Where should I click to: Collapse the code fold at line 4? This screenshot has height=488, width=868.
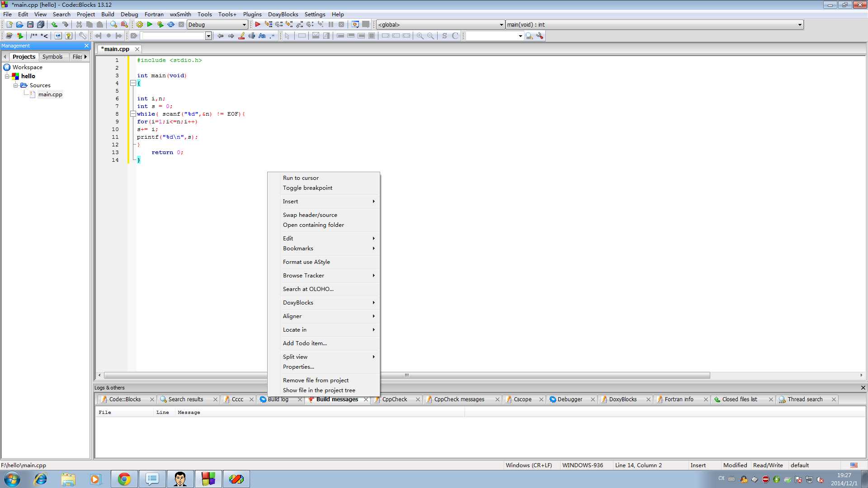coord(133,83)
